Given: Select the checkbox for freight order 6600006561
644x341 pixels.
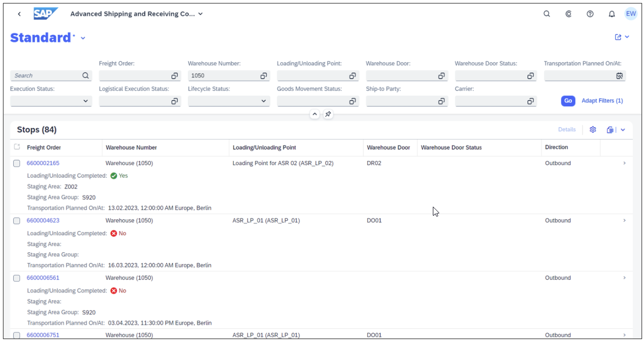Looking at the screenshot, I should 17,278.
